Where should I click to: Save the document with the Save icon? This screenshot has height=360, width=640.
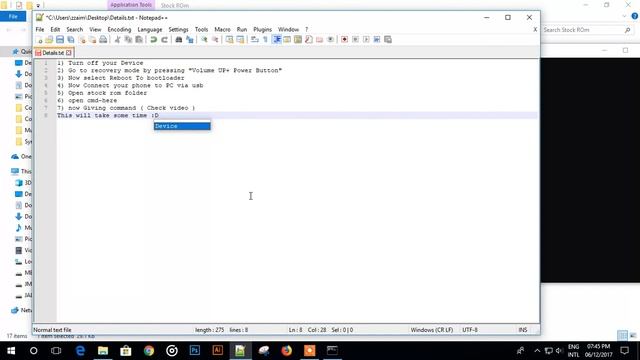(x=60, y=40)
